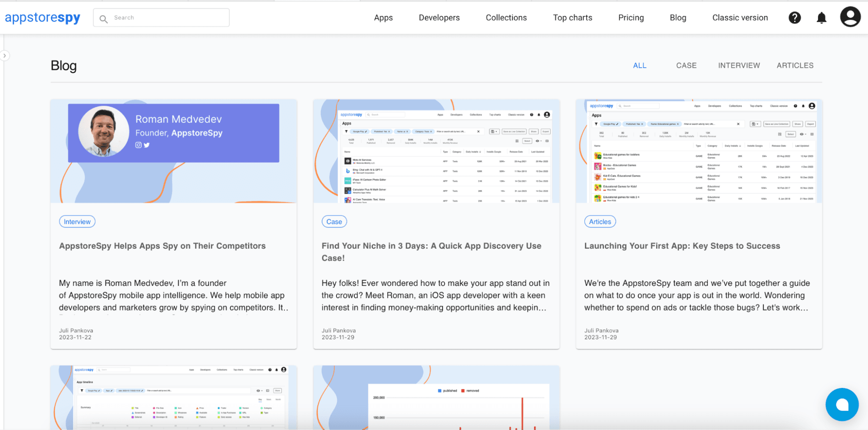Open Roman Medvedev interview thumbnail
This screenshot has width=868, height=430.
(173, 151)
